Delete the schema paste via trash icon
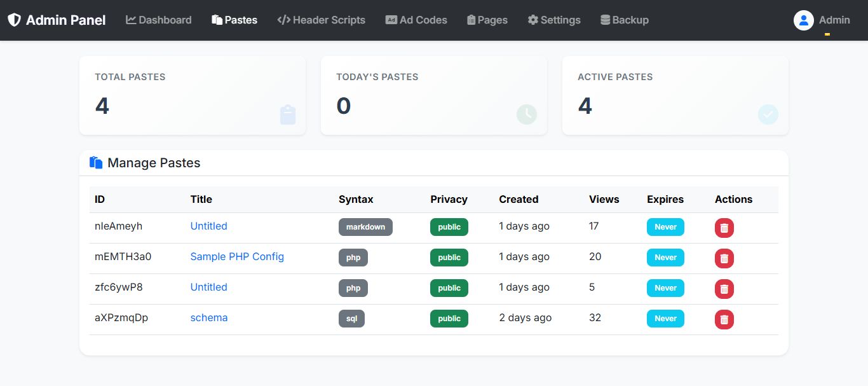 point(724,319)
